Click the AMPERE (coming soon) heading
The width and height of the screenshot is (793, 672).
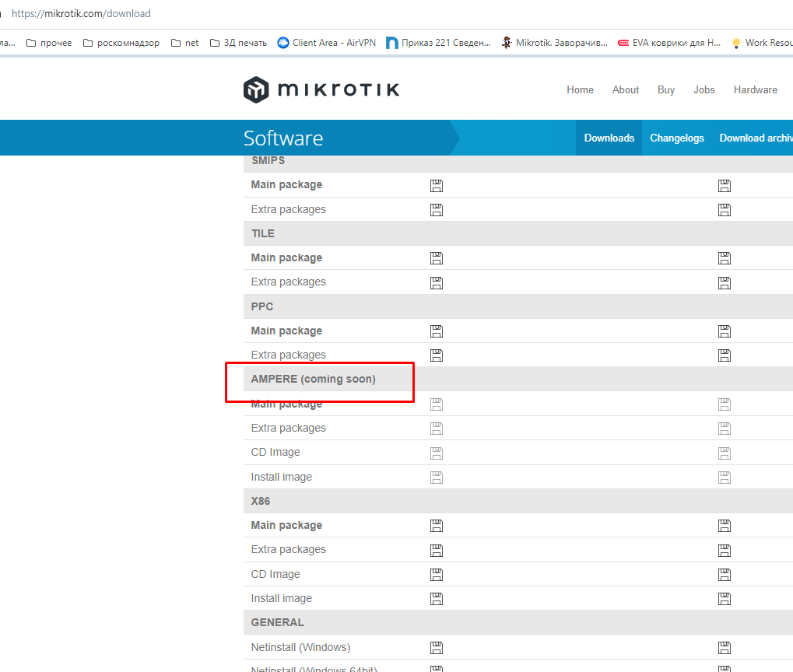pyautogui.click(x=313, y=380)
